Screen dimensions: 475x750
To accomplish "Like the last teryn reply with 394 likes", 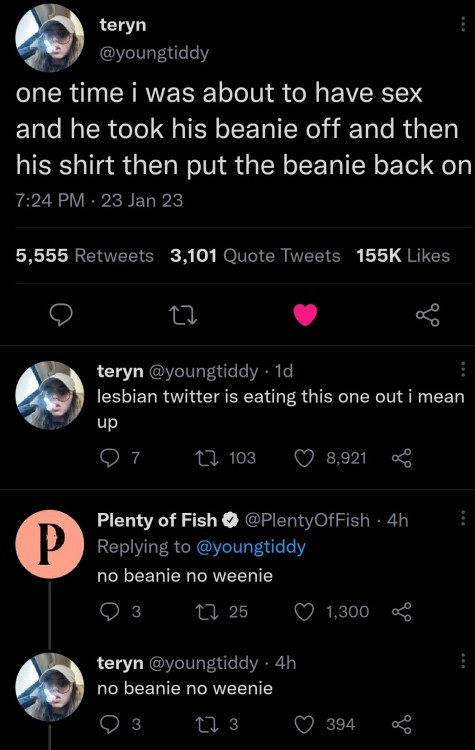I will click(304, 724).
